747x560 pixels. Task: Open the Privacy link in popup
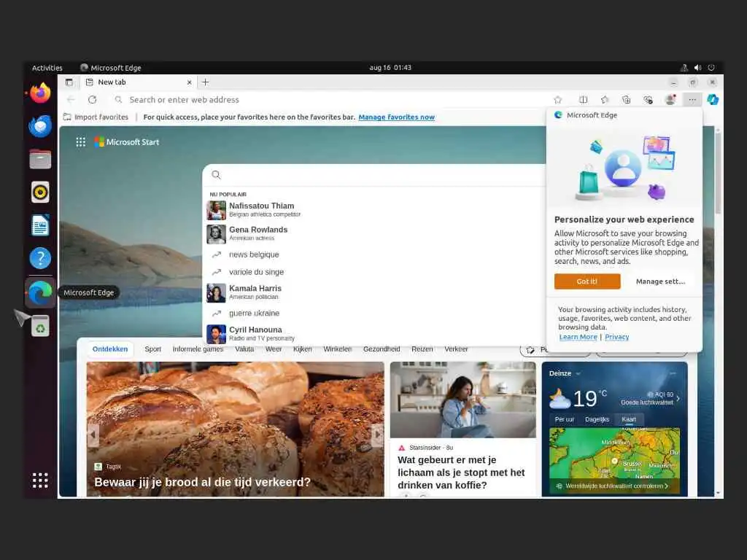[x=616, y=337]
